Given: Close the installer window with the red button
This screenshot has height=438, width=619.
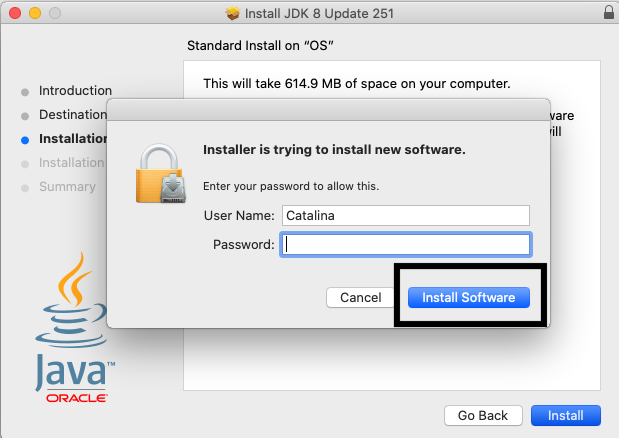Looking at the screenshot, I should pyautogui.click(x=15, y=13).
